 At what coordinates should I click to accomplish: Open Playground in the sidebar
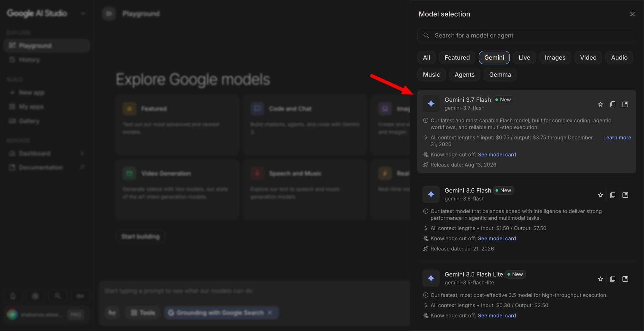click(x=47, y=46)
